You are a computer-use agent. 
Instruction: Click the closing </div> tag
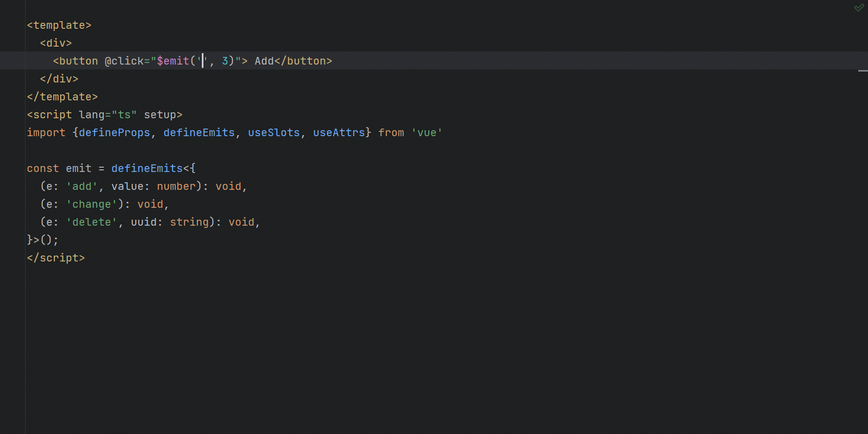(x=59, y=79)
